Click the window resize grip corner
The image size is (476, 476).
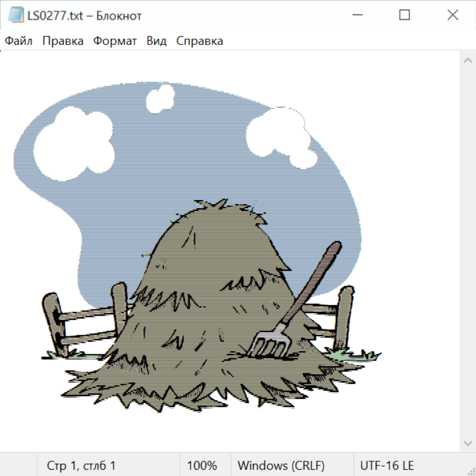pyautogui.click(x=471, y=471)
